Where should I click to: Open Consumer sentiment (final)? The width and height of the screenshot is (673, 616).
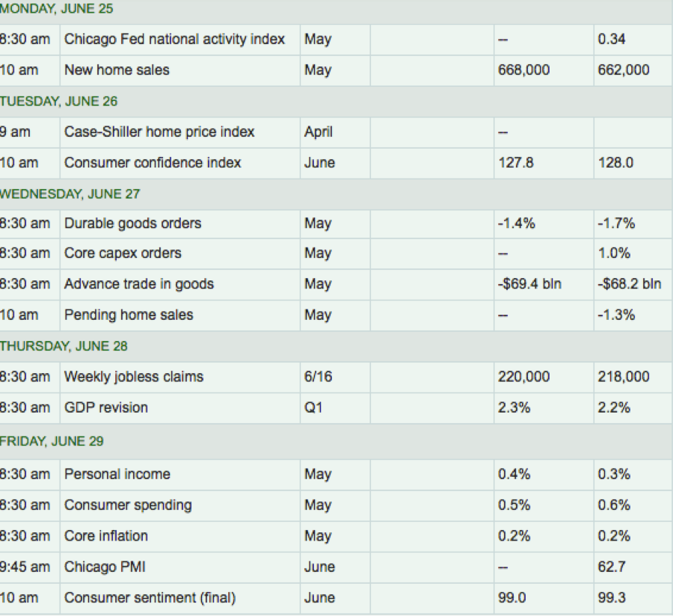click(150, 598)
